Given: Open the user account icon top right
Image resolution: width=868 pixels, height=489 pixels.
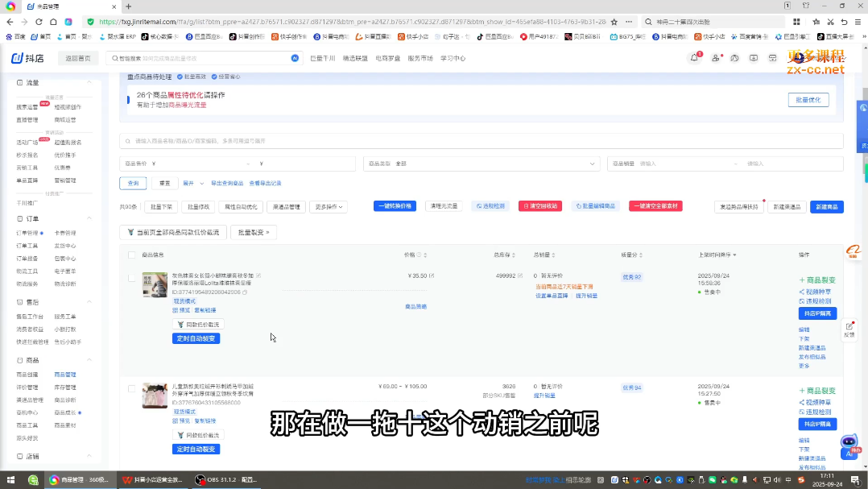Looking at the screenshot, I should [x=717, y=58].
